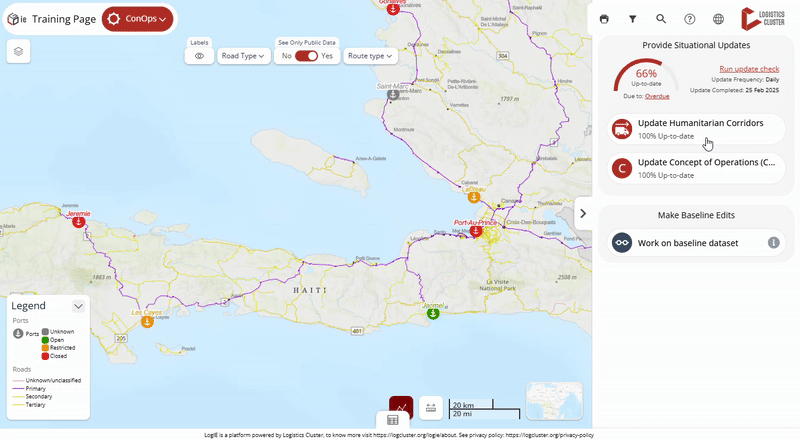The image size is (800, 440).
Task: Click the Make Baseline Edits heading
Action: (696, 215)
